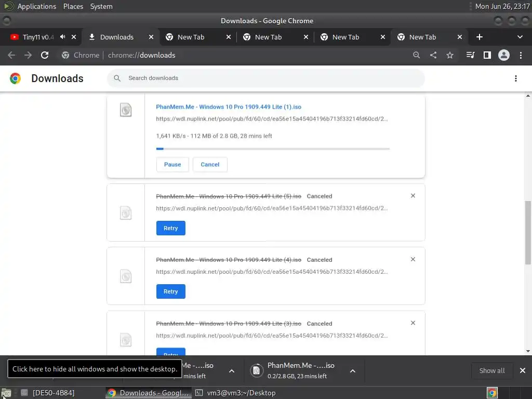Viewport: 532px width, 399px height.
Task: Mute the Tiny11 tab audio icon
Action: pos(63,37)
